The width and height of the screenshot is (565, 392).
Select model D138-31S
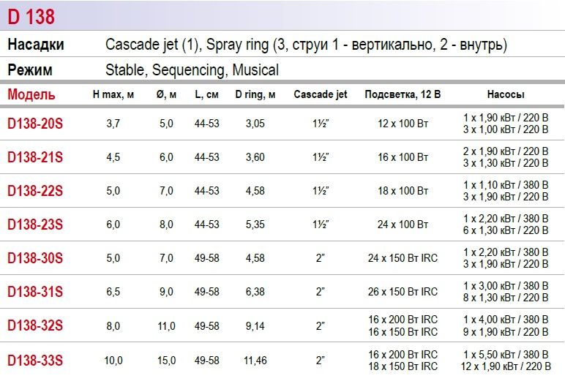click(x=35, y=292)
